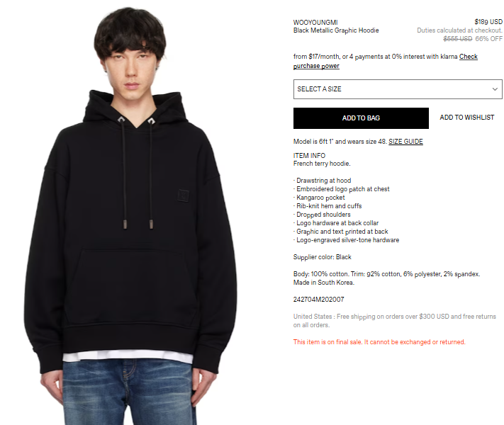Click the 66% OFF discount label
Viewport: 504px width, 425px height.
point(488,39)
